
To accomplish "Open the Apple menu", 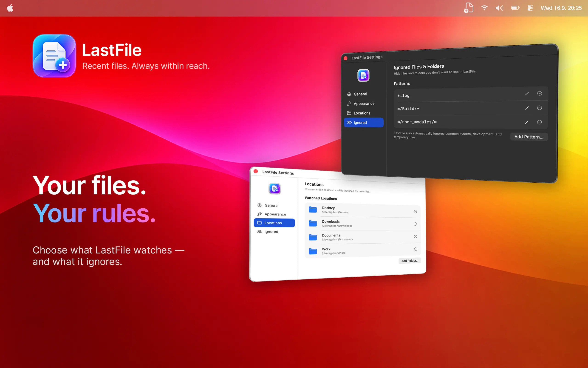I will 10,8.
